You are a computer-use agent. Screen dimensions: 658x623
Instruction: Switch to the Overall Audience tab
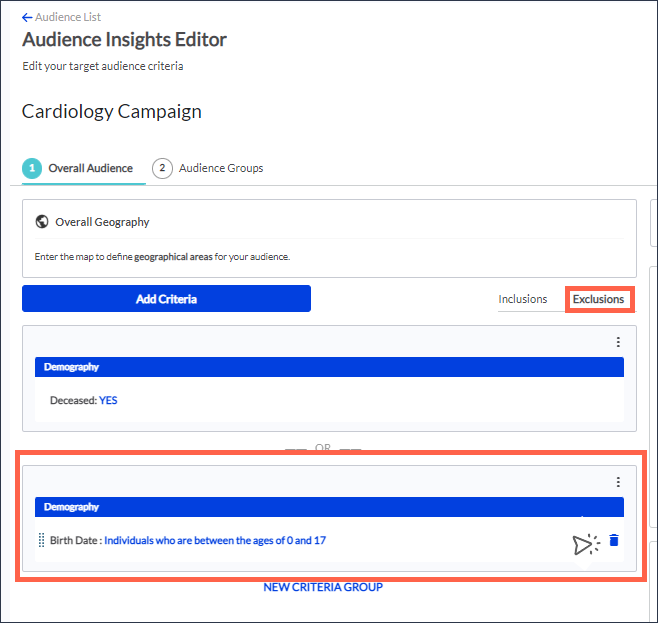[90, 168]
